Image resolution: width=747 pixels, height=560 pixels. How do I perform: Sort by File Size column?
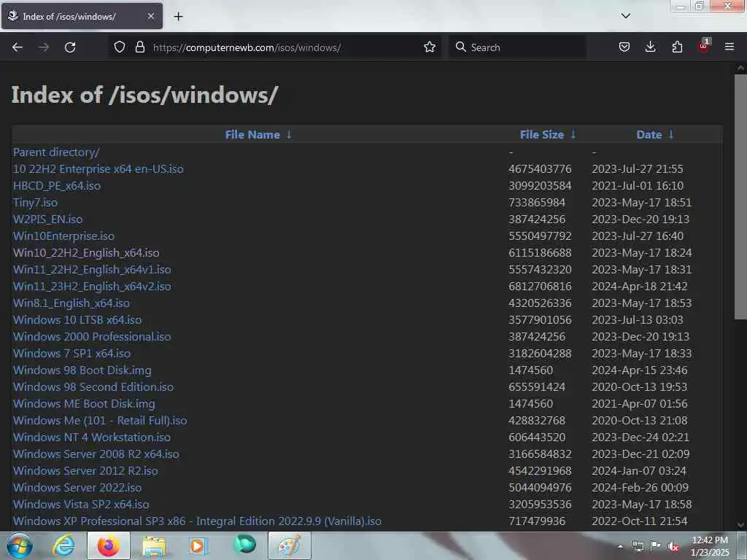(x=548, y=135)
